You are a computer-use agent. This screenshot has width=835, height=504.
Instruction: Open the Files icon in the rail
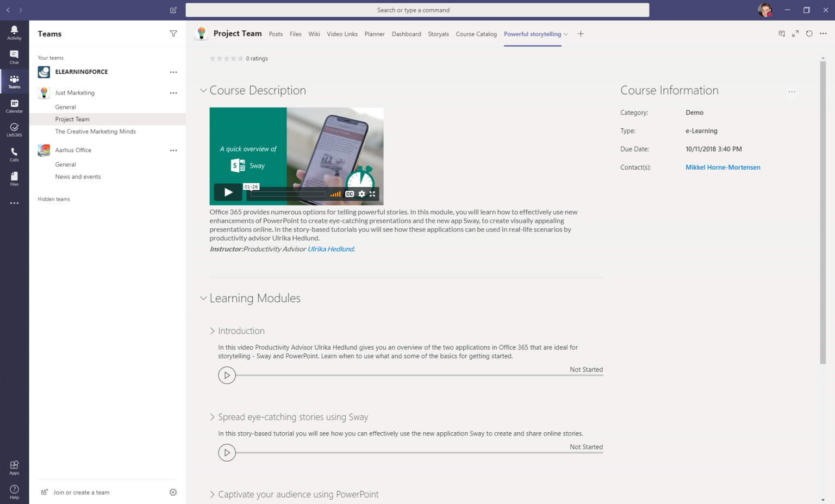coord(14,179)
